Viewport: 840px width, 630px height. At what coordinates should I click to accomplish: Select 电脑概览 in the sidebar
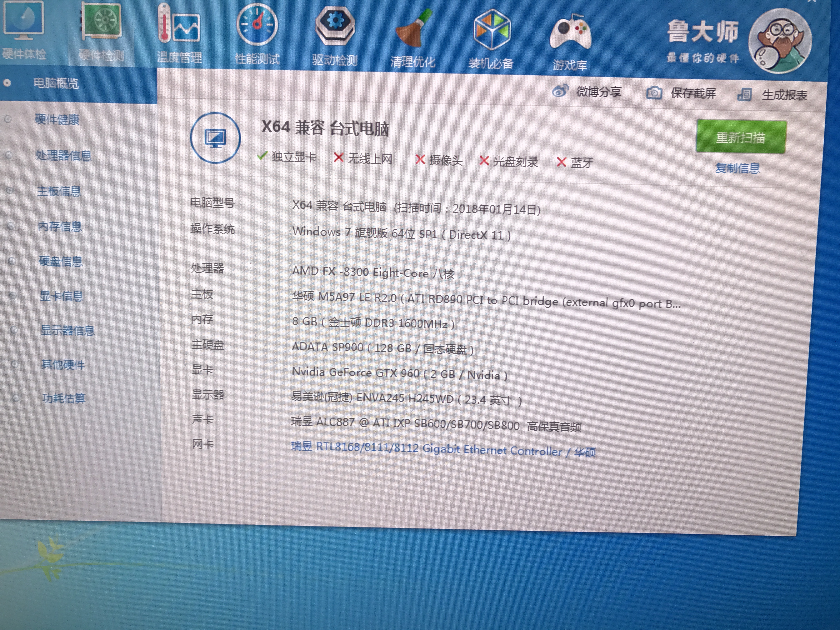[x=56, y=83]
